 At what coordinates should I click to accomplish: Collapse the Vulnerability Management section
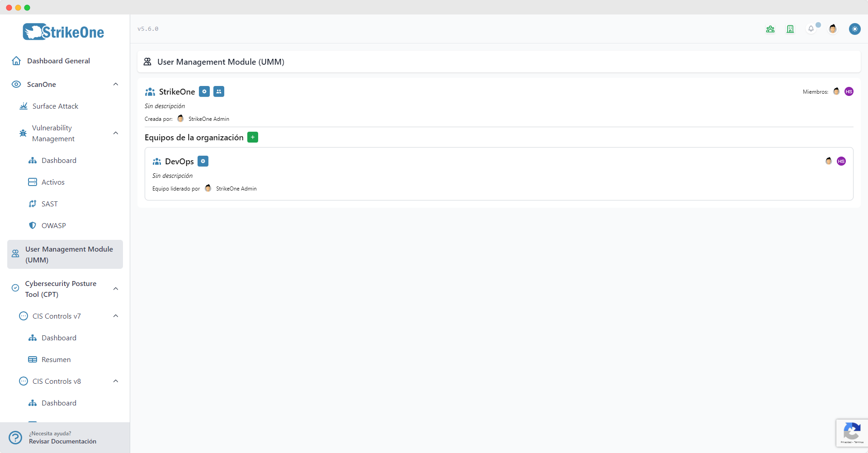(116, 133)
